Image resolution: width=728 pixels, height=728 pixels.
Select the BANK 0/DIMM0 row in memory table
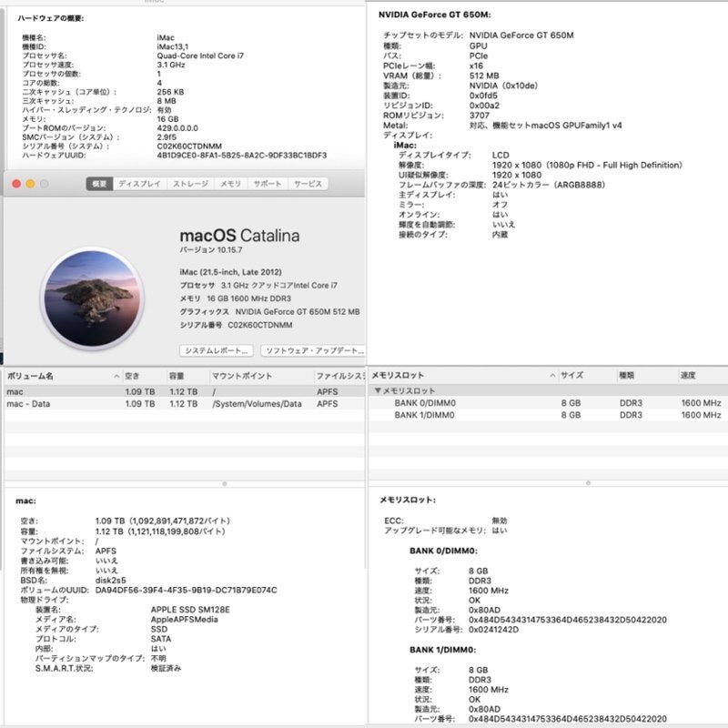(x=549, y=403)
